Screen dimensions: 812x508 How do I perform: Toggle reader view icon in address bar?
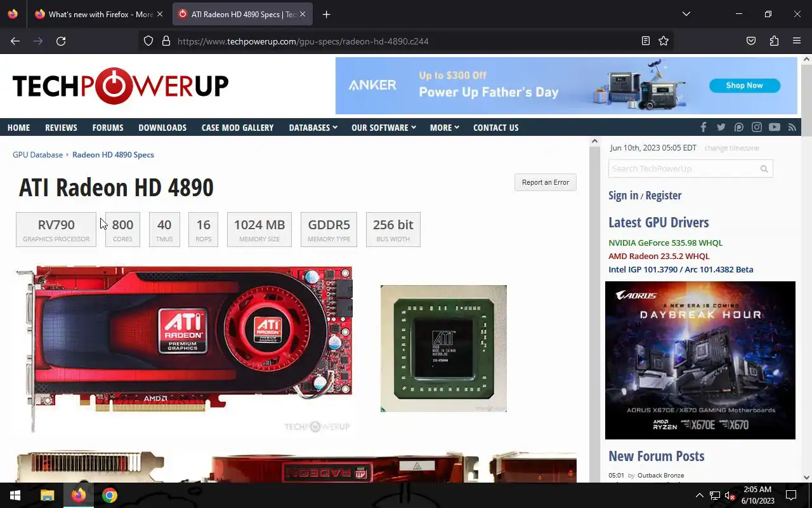coord(646,41)
